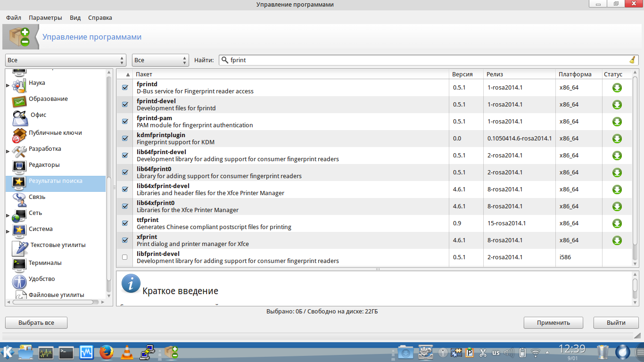Click install status icon for xfprint

[x=617, y=240]
